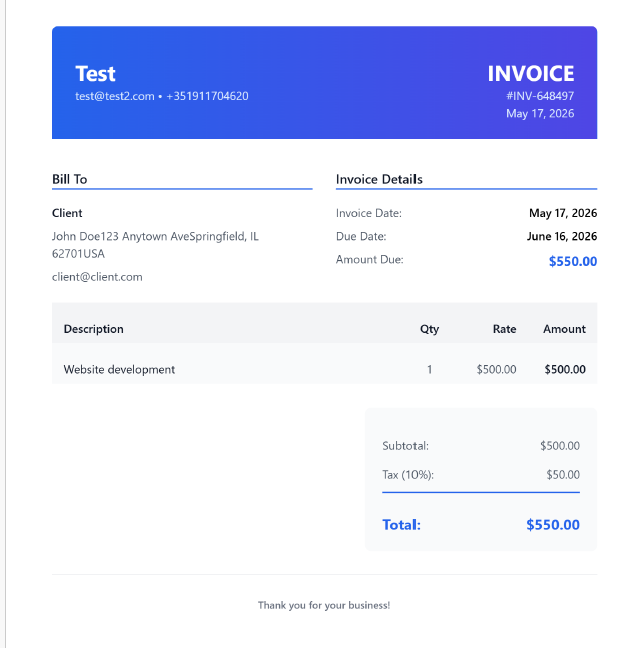
Task: Select the email test@test2.com and phone line
Action: point(162,96)
